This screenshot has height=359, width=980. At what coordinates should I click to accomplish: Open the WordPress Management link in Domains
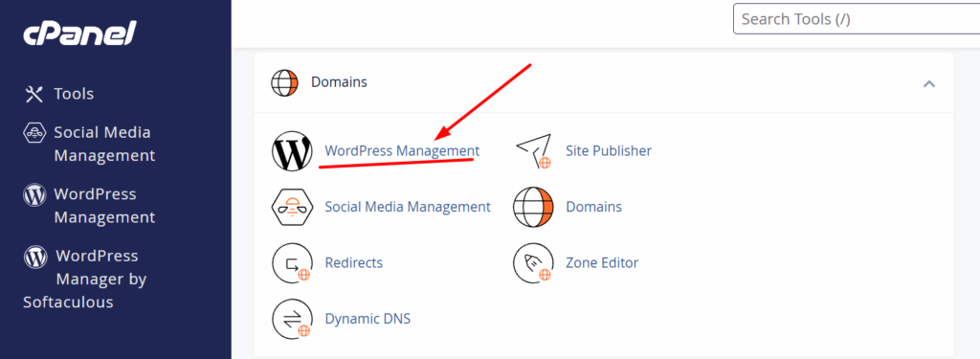[403, 150]
